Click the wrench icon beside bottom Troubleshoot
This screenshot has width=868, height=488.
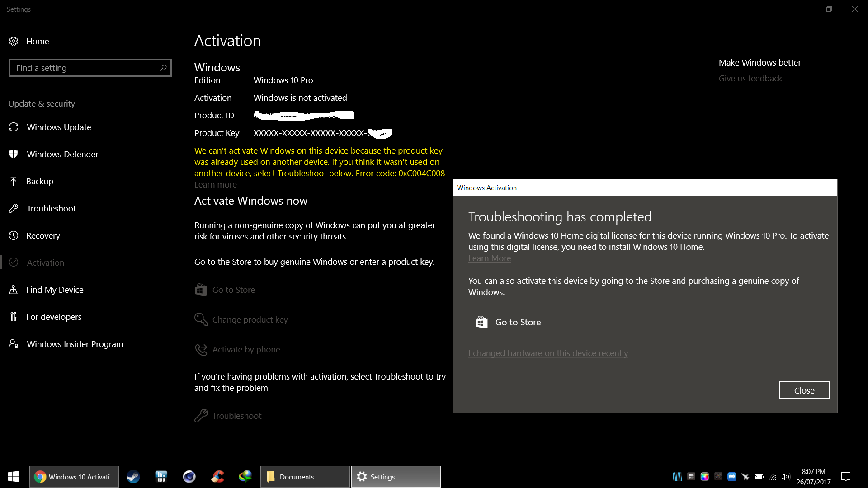(201, 416)
